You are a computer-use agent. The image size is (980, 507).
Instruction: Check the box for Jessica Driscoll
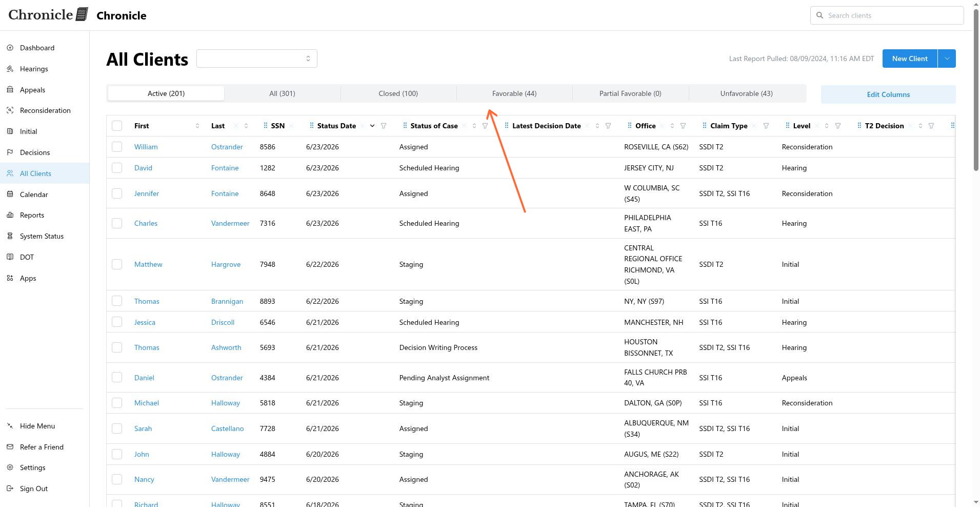click(117, 322)
